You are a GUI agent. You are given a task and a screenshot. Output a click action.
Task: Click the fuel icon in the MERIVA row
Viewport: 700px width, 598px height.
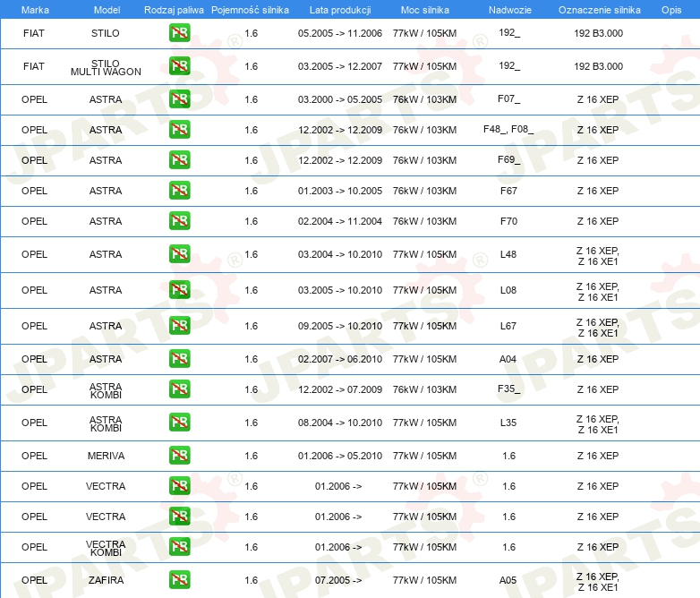[179, 456]
